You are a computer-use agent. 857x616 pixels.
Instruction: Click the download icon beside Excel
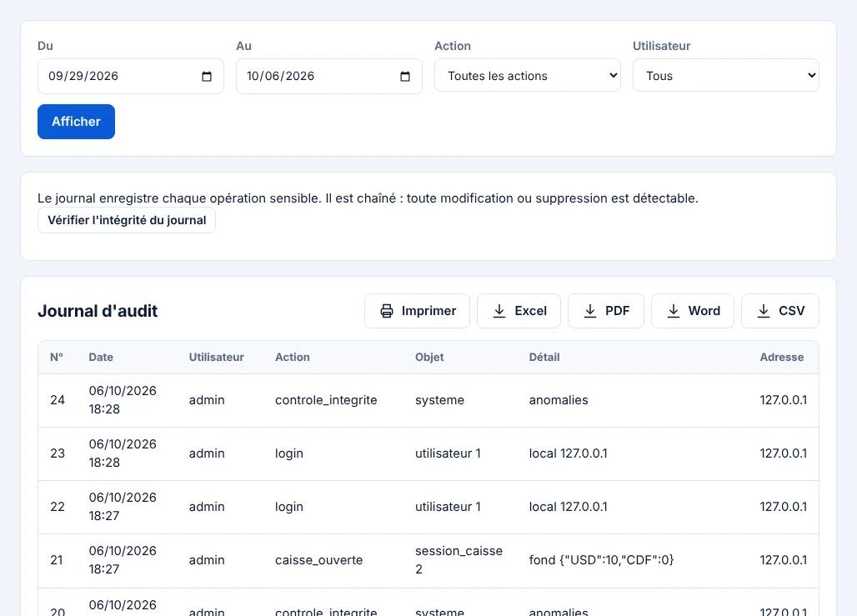coord(499,311)
